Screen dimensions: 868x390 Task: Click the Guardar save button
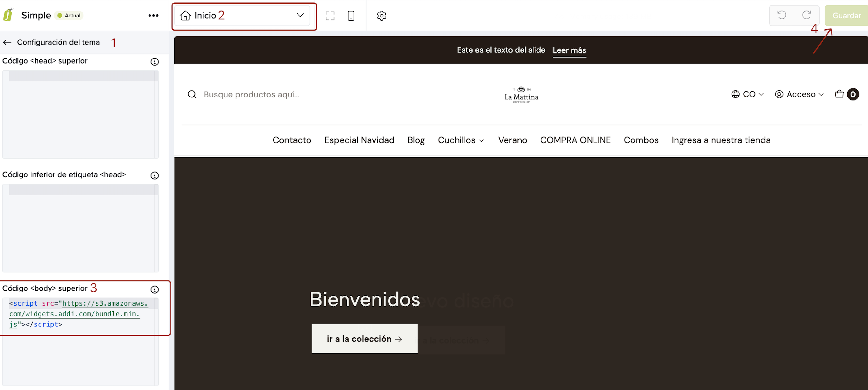846,16
